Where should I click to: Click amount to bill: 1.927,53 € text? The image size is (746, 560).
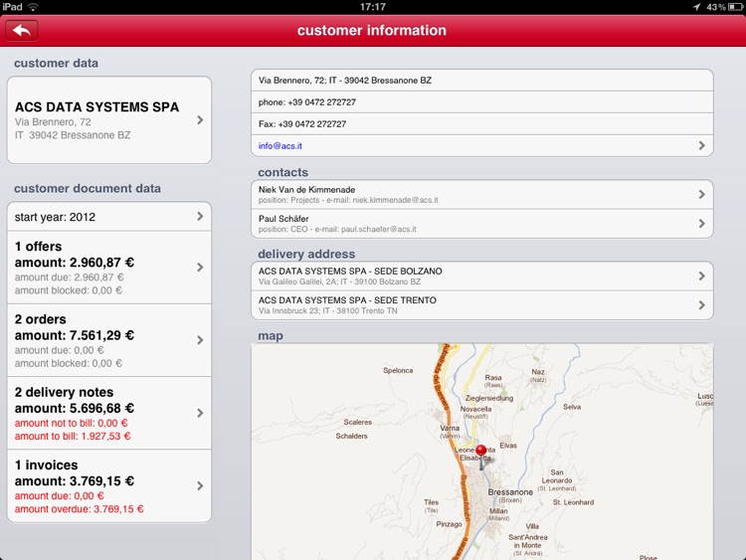73,437
